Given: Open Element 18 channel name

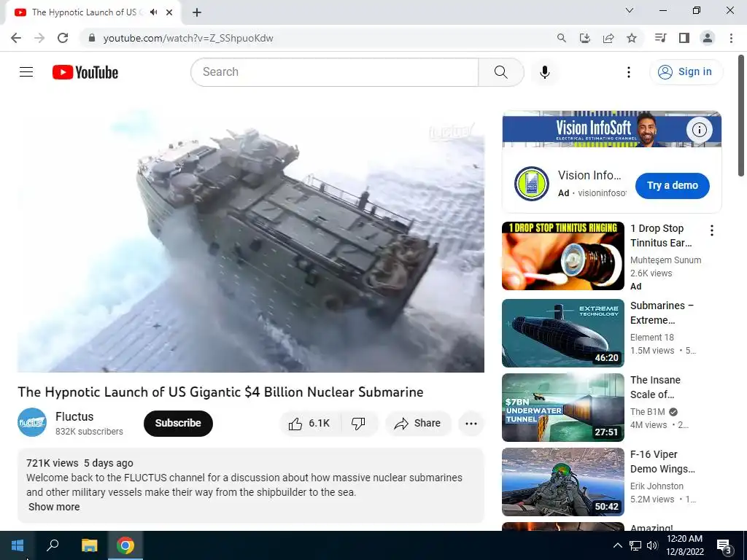Looking at the screenshot, I should 651,337.
